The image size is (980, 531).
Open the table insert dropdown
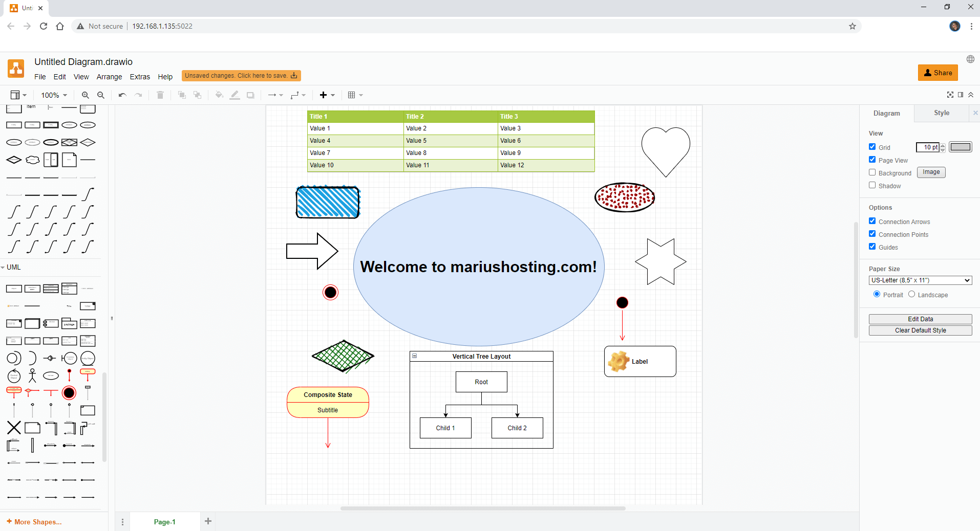(355, 95)
